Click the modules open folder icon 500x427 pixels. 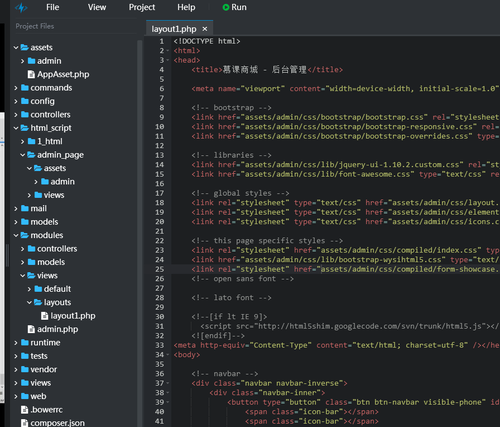[x=25, y=235]
